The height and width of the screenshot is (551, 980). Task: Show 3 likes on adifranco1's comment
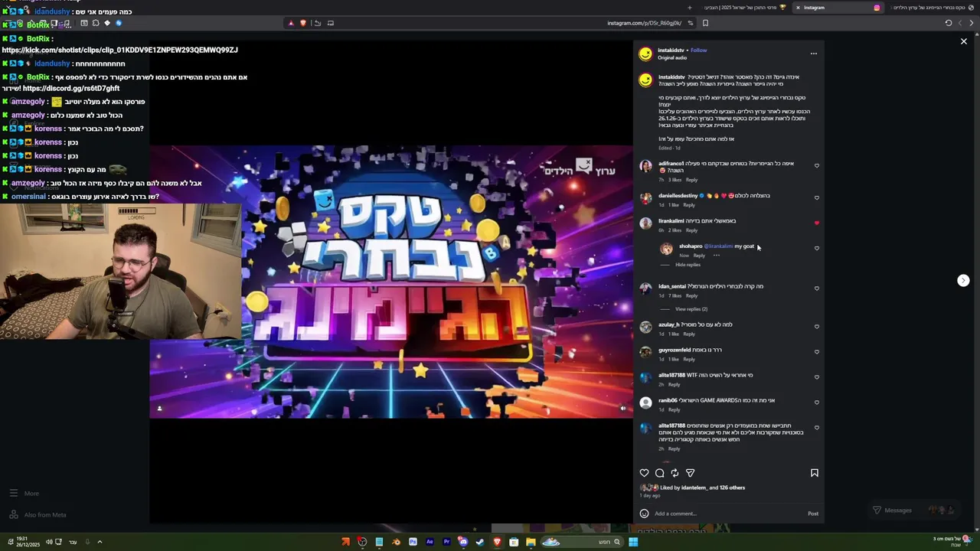pyautogui.click(x=675, y=180)
